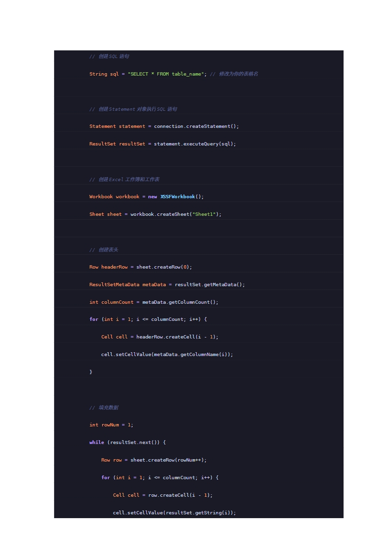Click the "修改为你的表格名" comment
392x550 pixels.
238,74
